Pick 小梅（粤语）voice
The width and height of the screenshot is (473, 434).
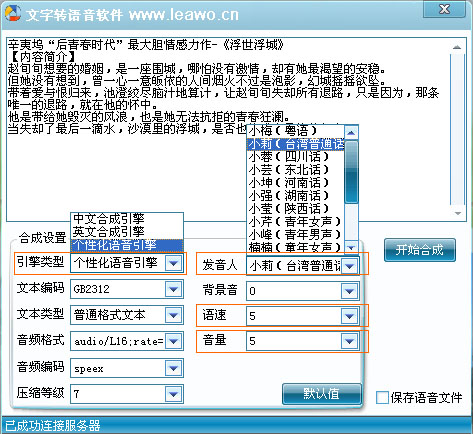click(x=296, y=131)
